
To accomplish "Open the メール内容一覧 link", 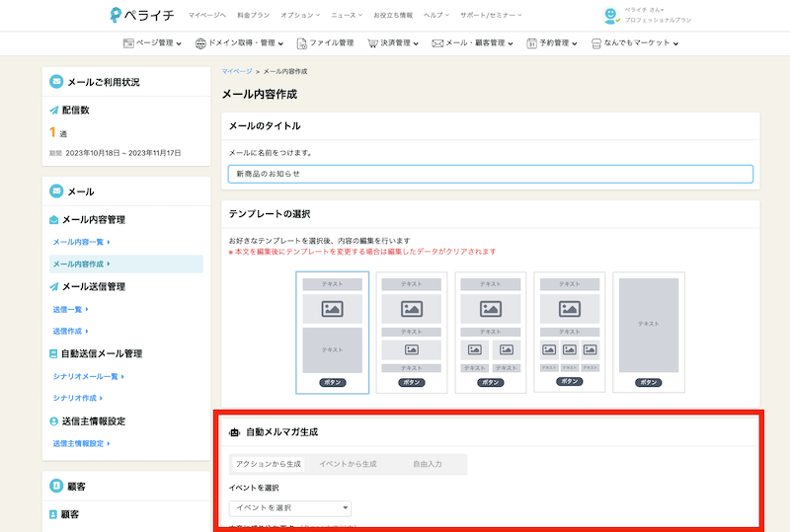I will [81, 242].
